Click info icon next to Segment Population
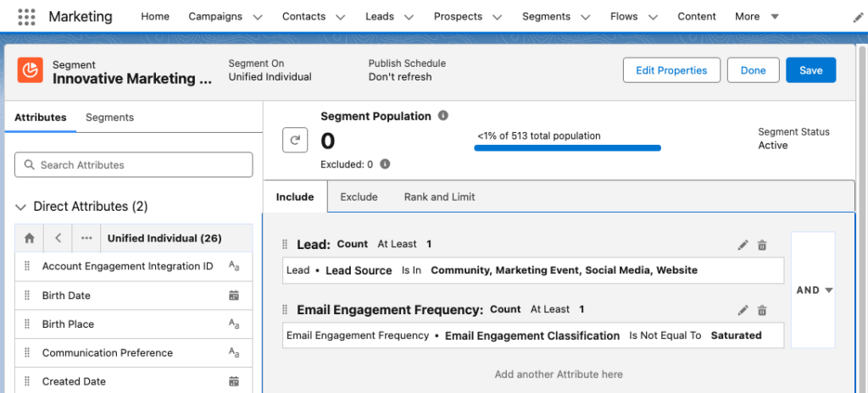This screenshot has height=393, width=868. click(442, 116)
